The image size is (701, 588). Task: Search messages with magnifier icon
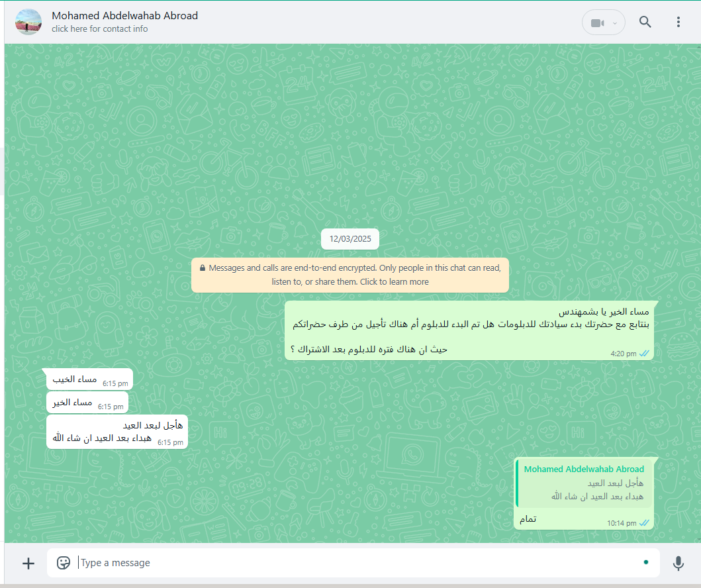[x=645, y=22]
